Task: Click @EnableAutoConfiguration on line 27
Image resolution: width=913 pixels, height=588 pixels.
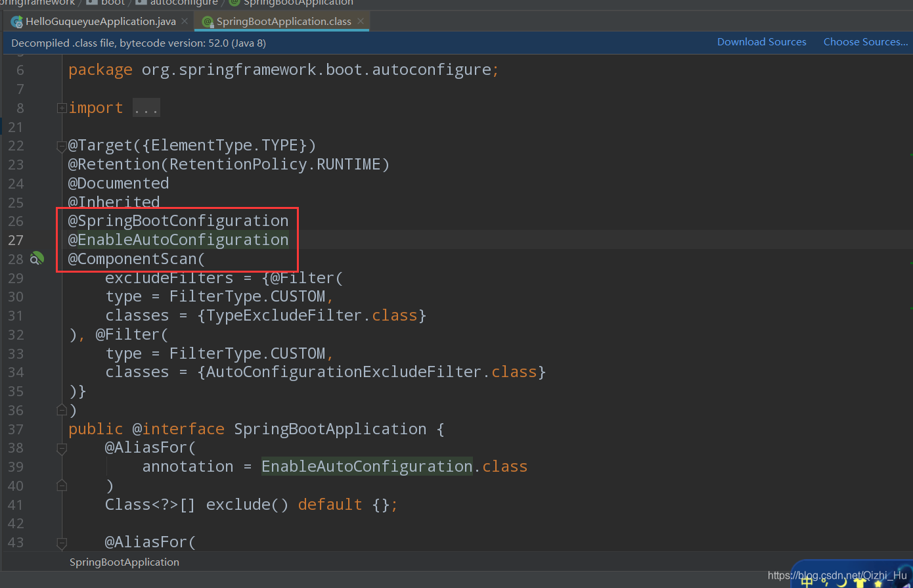Action: [x=179, y=240]
